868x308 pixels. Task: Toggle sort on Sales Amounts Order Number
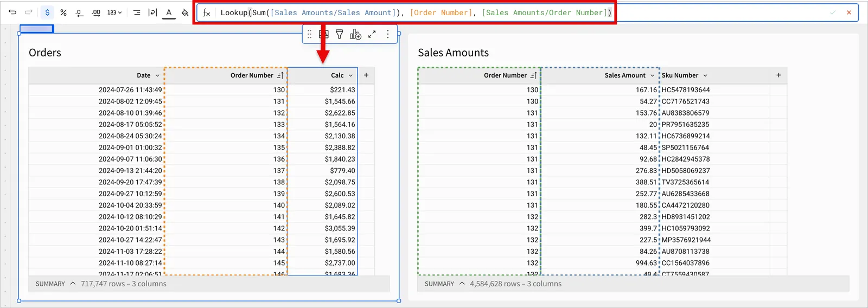click(534, 75)
